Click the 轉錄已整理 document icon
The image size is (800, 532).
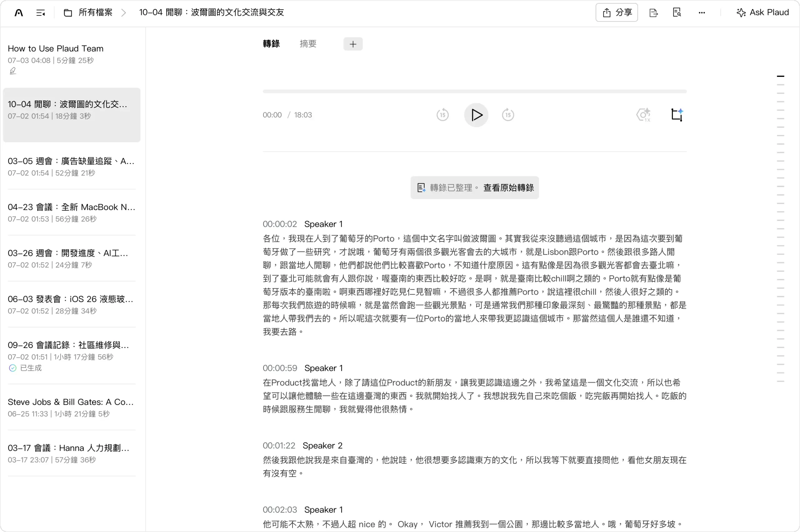(421, 188)
